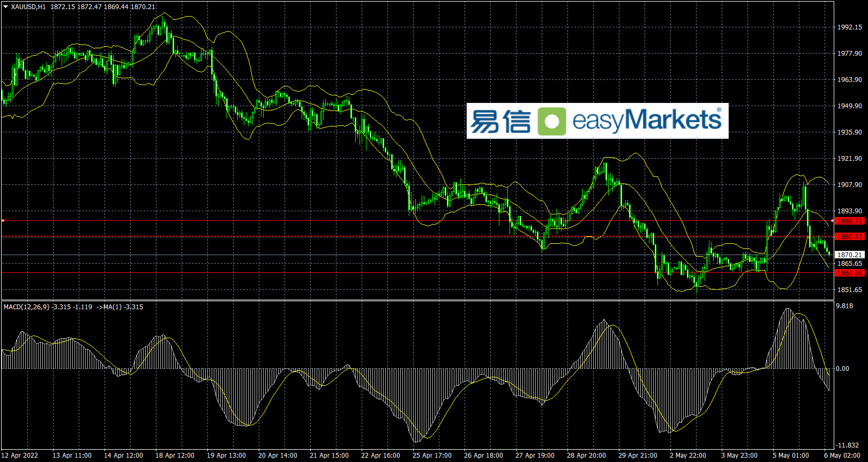Screen dimensions: 868x462
Task: Select the 1880.43 red price label
Action: click(850, 236)
